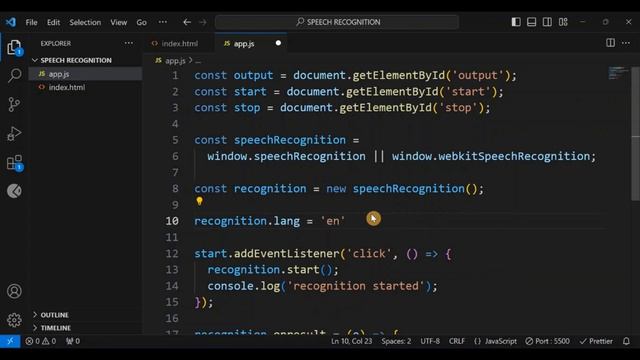Open the round extension icon below Extensions
Viewport: 640px width, 360px height.
[x=14, y=191]
